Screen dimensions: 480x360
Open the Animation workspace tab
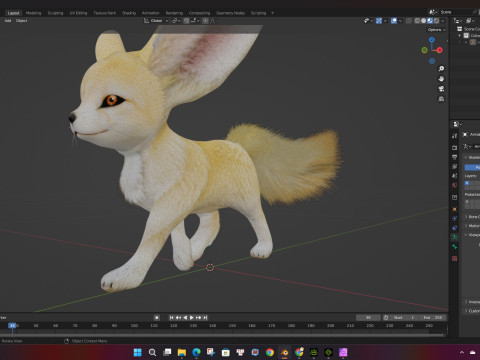(x=151, y=13)
